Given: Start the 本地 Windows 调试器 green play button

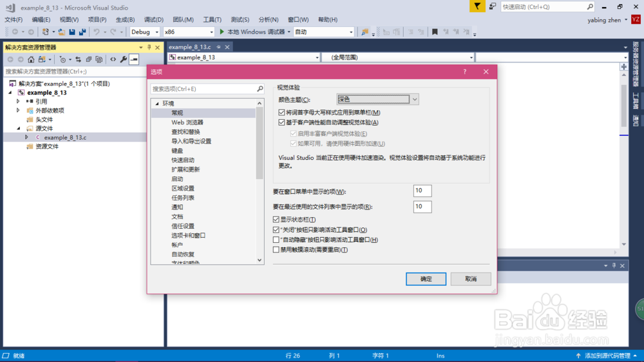Looking at the screenshot, I should coord(222,32).
